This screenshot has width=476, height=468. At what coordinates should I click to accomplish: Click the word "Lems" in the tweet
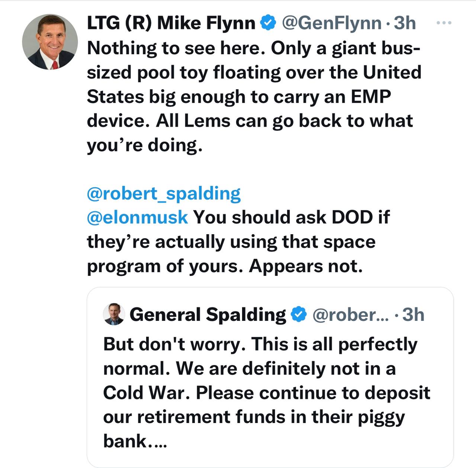coord(207,120)
